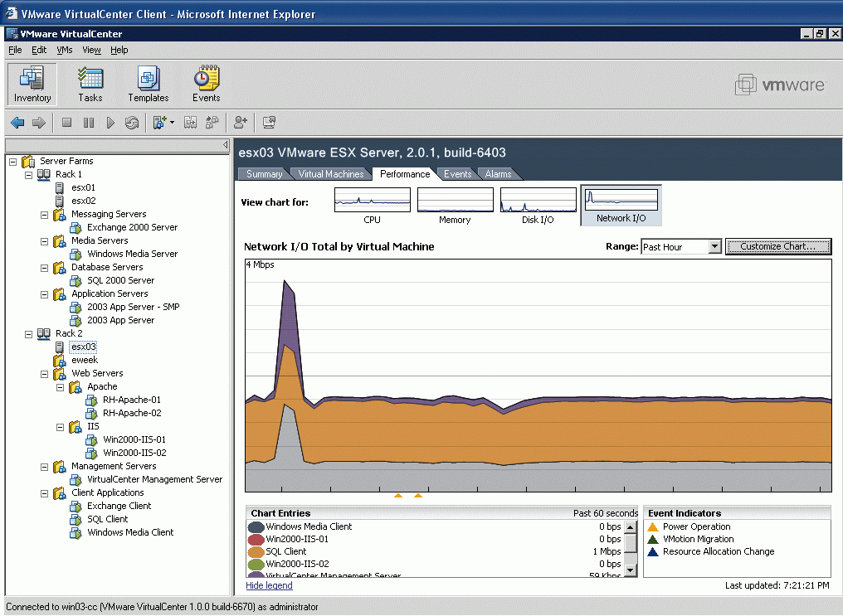Collapse the Application Servers group
Screen dimensions: 843x616
pyautogui.click(x=45, y=295)
